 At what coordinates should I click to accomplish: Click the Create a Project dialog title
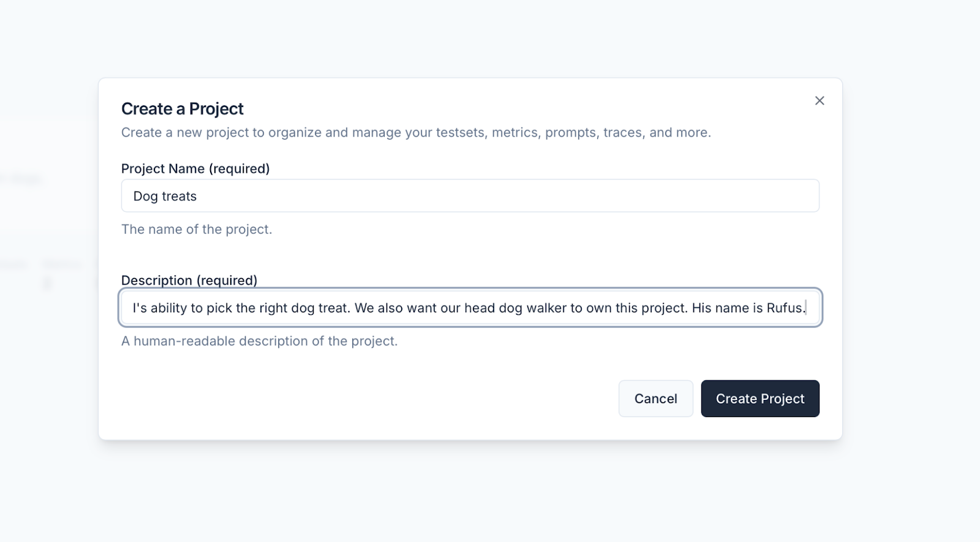pyautogui.click(x=182, y=108)
